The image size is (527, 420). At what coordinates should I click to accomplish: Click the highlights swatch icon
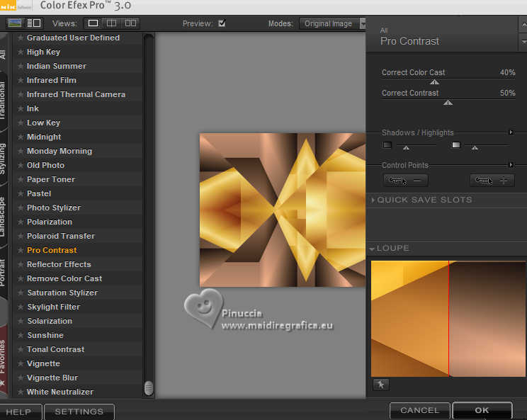456,145
